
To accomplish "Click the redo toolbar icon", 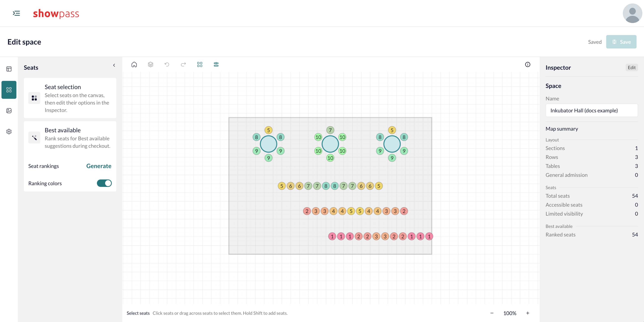I will click(183, 64).
